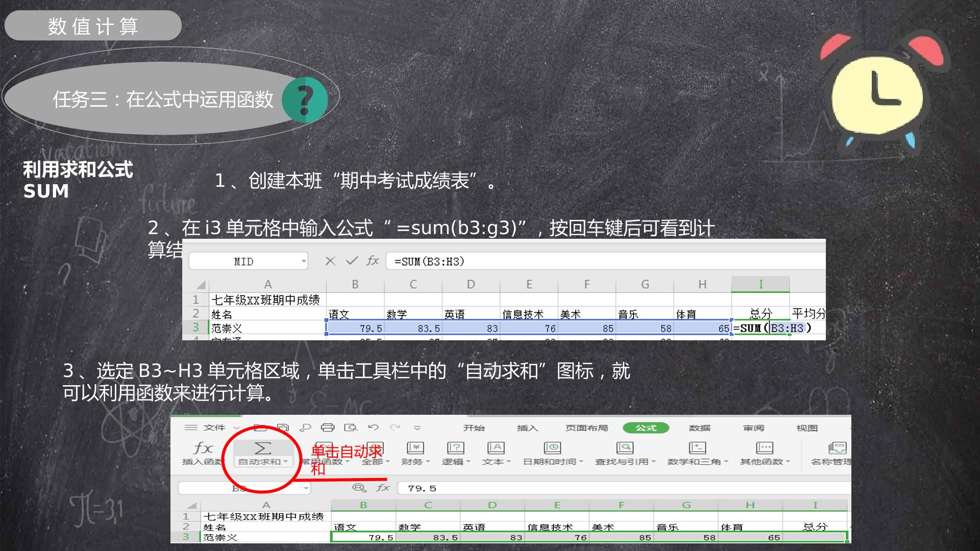
Task: Click the fx icon left of =SUM(B3:H3)
Action: [373, 261]
